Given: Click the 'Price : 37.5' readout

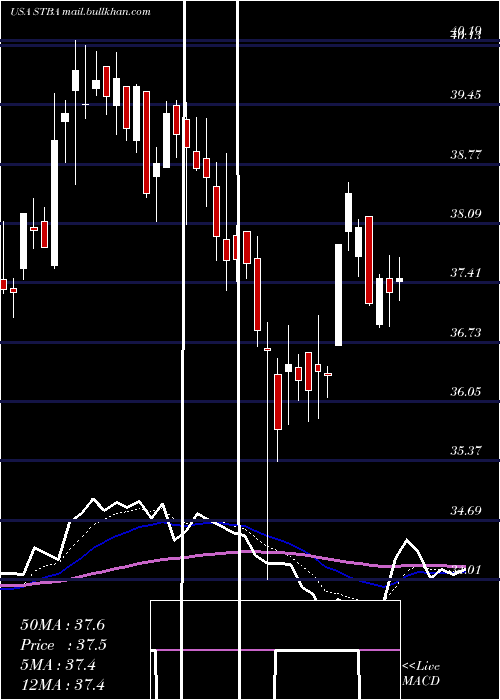Looking at the screenshot, I should 64,645.
